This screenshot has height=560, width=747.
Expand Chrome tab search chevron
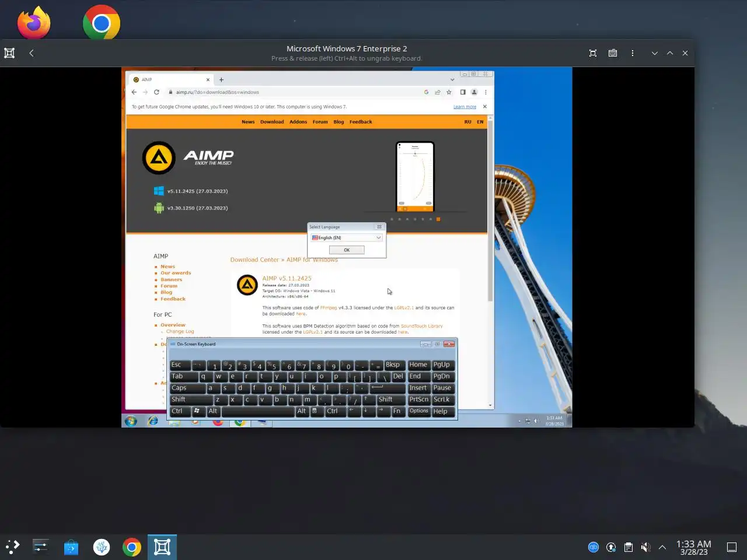[x=452, y=80]
